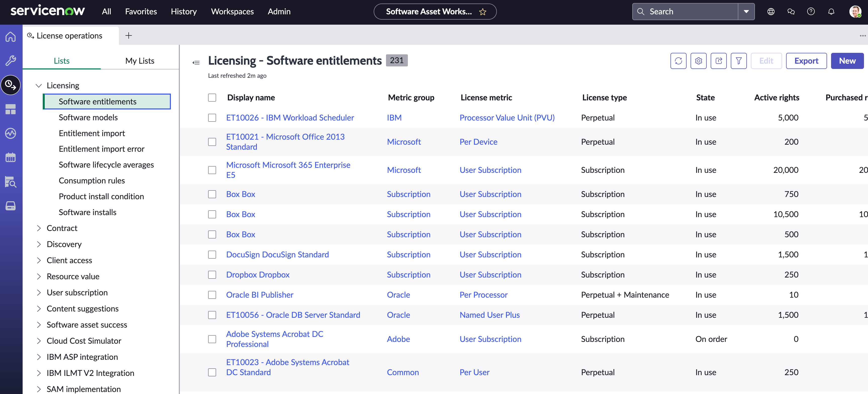
Task: Open the globe language selector
Action: (x=770, y=12)
